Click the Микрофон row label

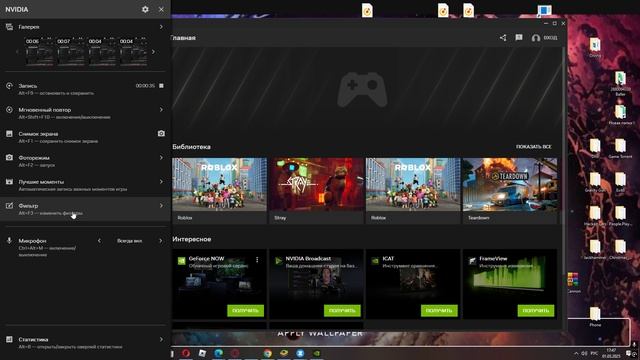32,241
